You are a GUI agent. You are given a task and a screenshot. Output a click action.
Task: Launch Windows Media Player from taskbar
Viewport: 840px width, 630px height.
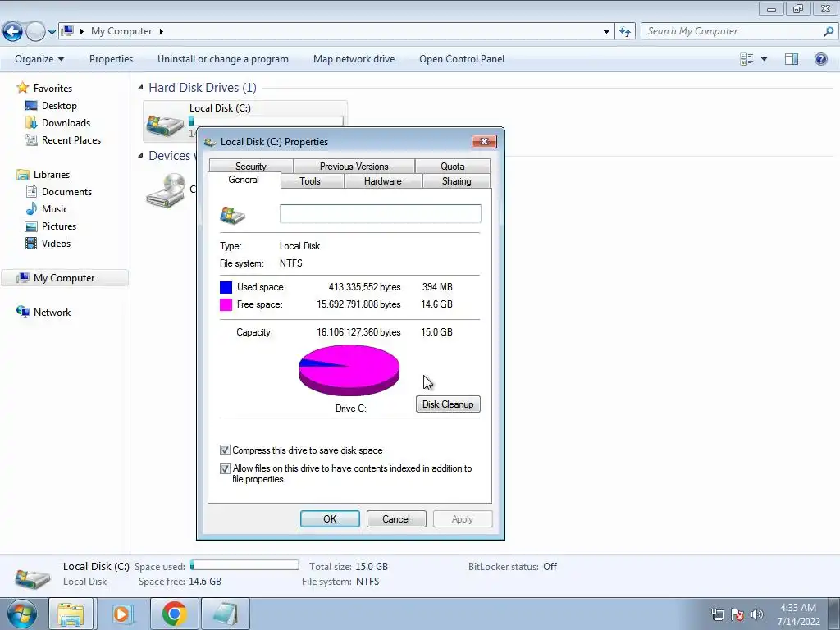[x=121, y=614]
